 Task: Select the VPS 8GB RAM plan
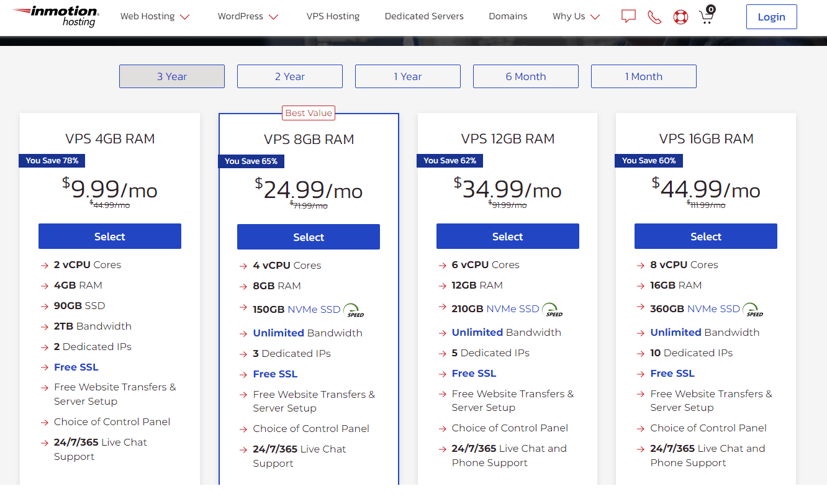pos(308,236)
